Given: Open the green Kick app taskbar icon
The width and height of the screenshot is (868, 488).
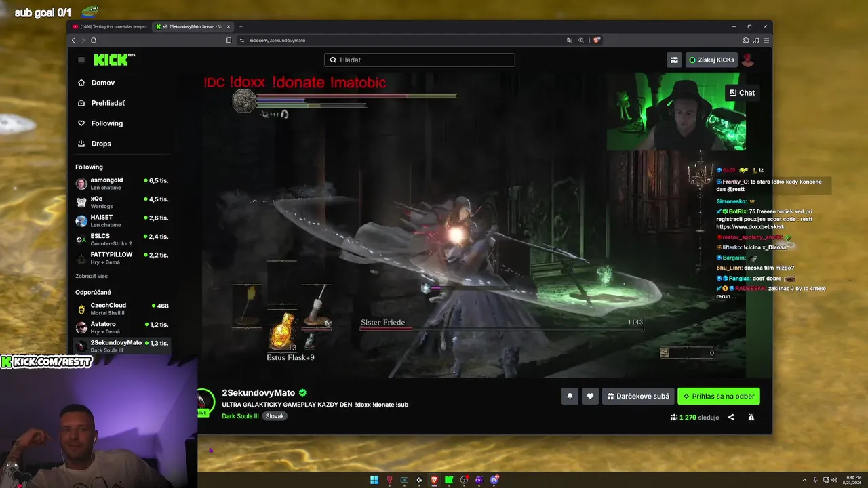Looking at the screenshot, I should pos(449,480).
